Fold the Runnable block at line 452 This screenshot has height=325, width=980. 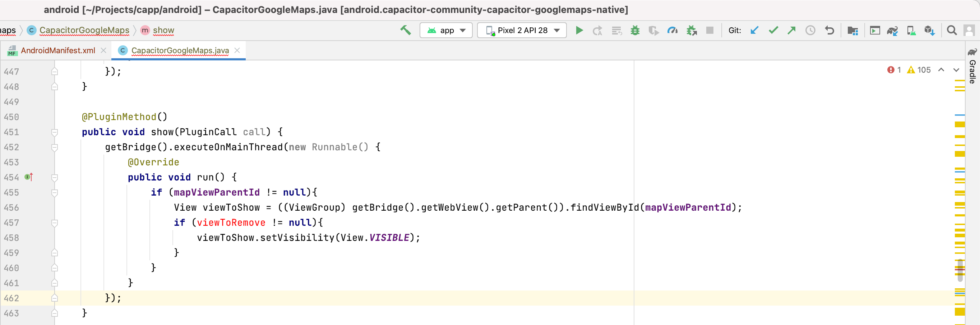(54, 147)
